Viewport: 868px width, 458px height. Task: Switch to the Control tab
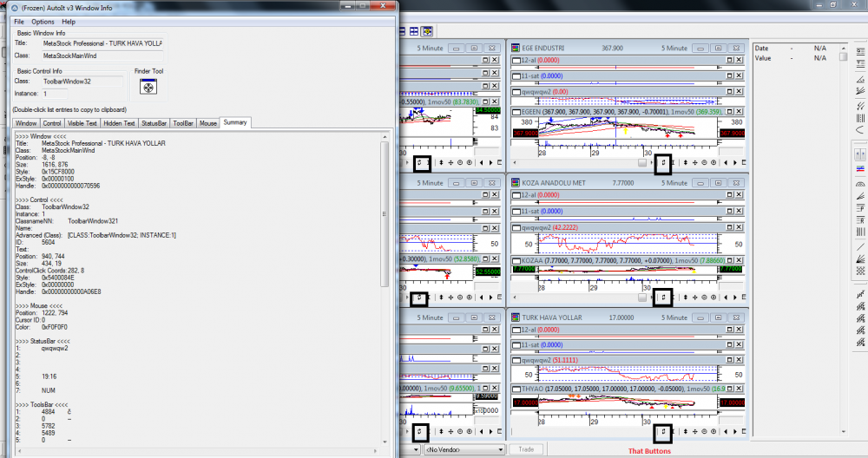52,123
